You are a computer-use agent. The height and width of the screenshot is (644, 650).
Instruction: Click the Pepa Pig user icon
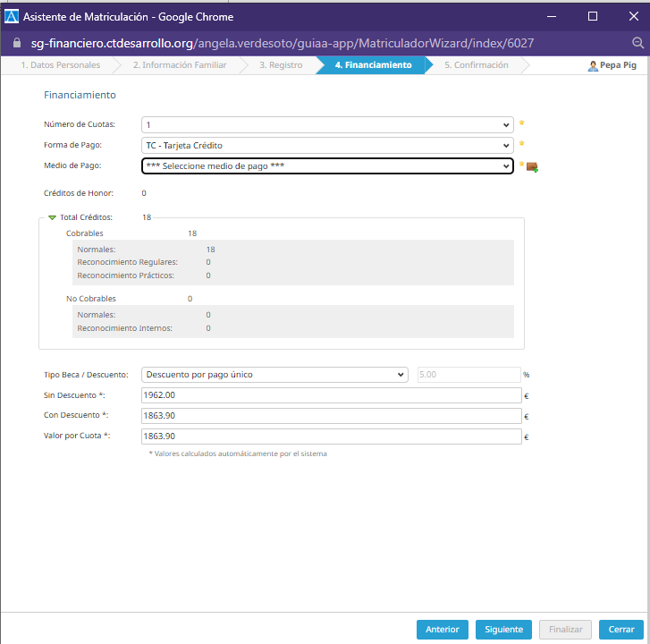point(593,66)
